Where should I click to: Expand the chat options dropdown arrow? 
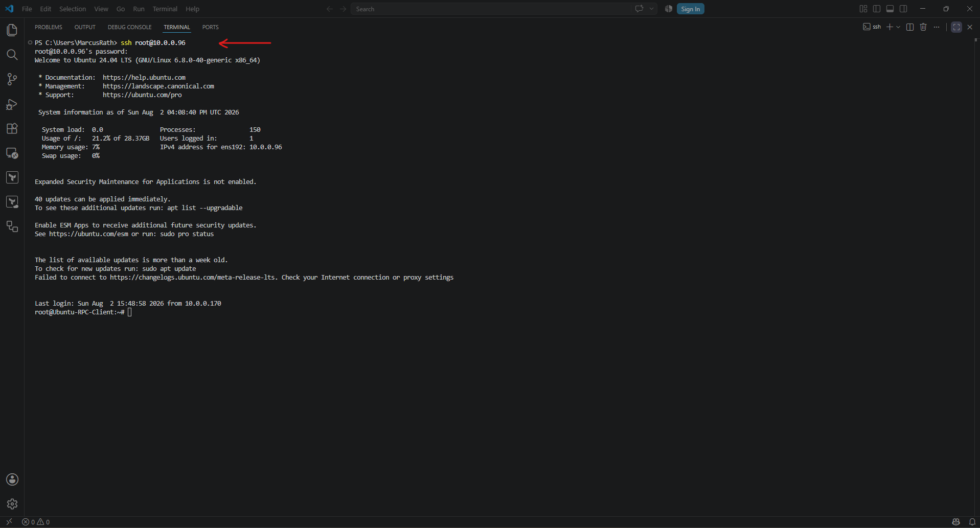[651, 9]
